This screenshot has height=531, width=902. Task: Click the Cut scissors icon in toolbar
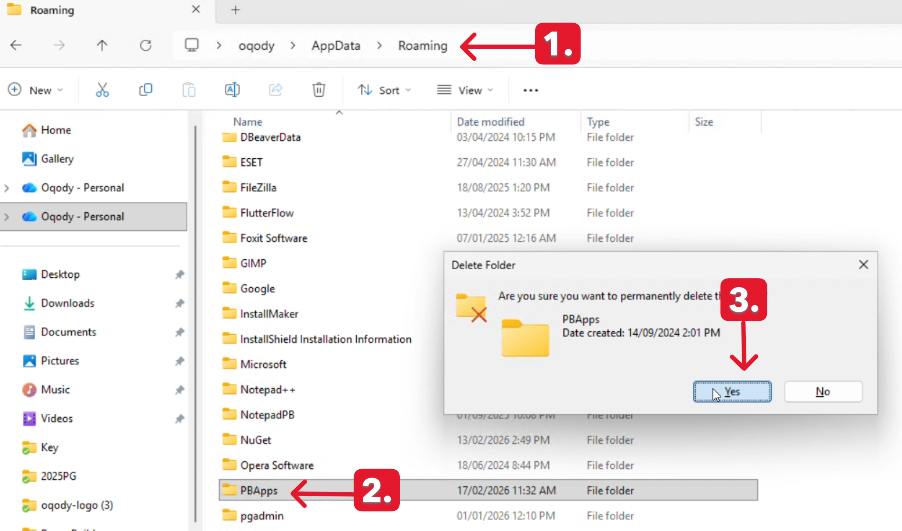pos(102,90)
